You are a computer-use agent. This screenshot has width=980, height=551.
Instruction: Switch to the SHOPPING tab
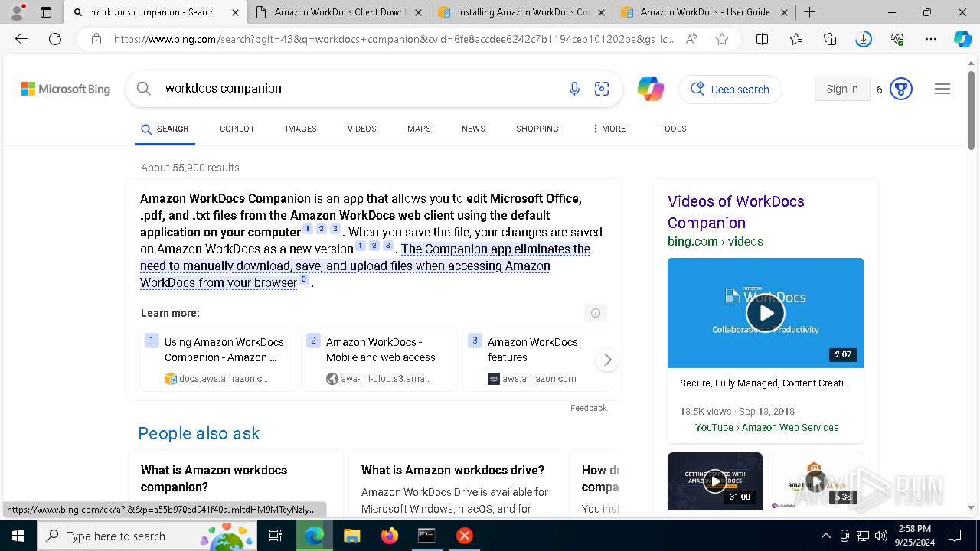537,129
